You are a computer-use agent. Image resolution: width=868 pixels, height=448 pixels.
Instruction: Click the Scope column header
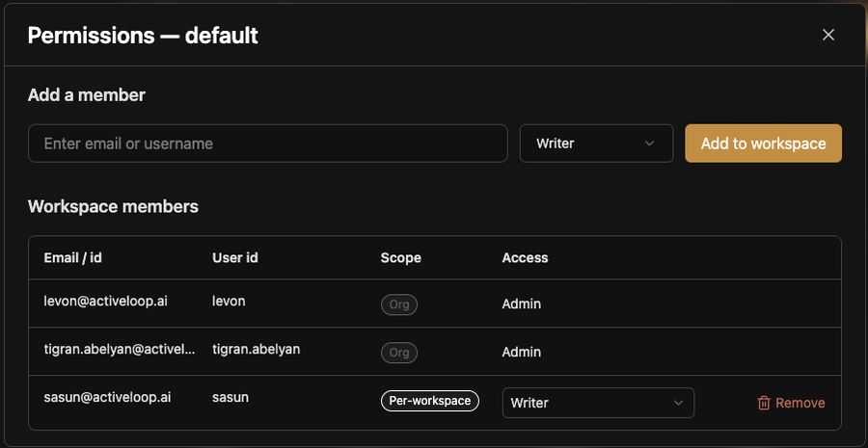pos(401,258)
